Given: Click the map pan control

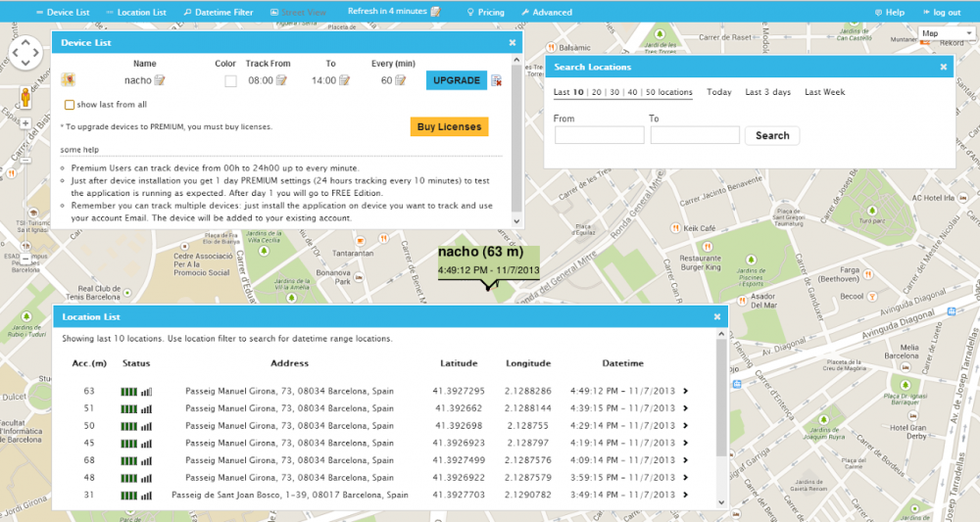Looking at the screenshot, I should (25, 53).
